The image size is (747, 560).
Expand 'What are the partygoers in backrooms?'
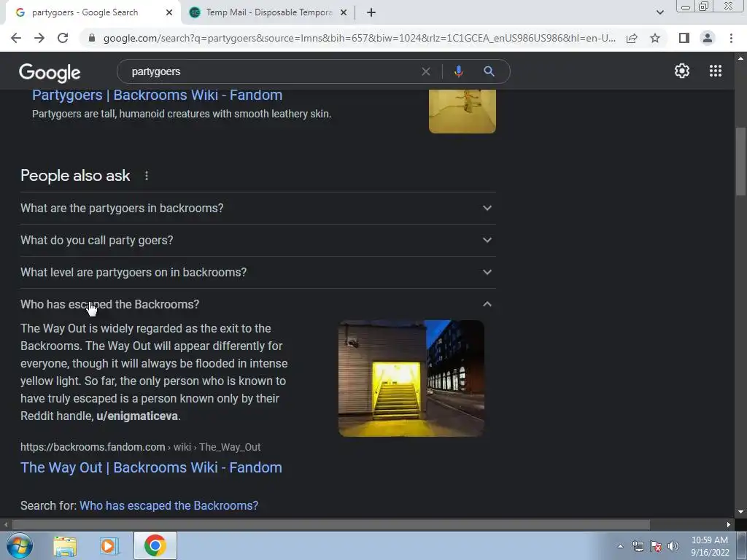(x=258, y=208)
